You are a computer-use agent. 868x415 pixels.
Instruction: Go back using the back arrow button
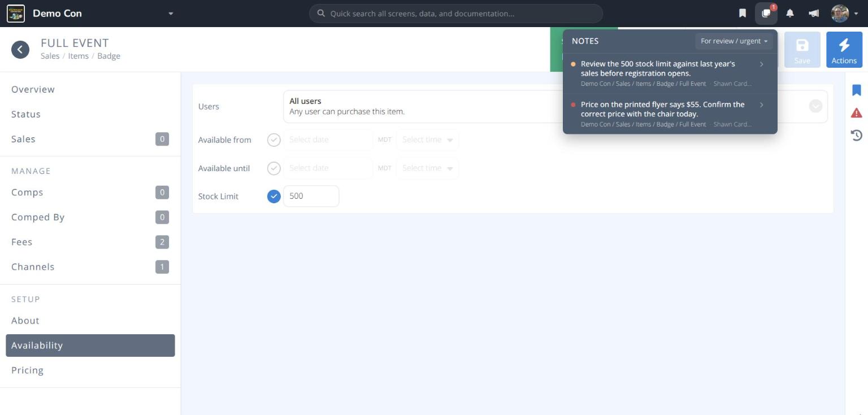click(20, 50)
